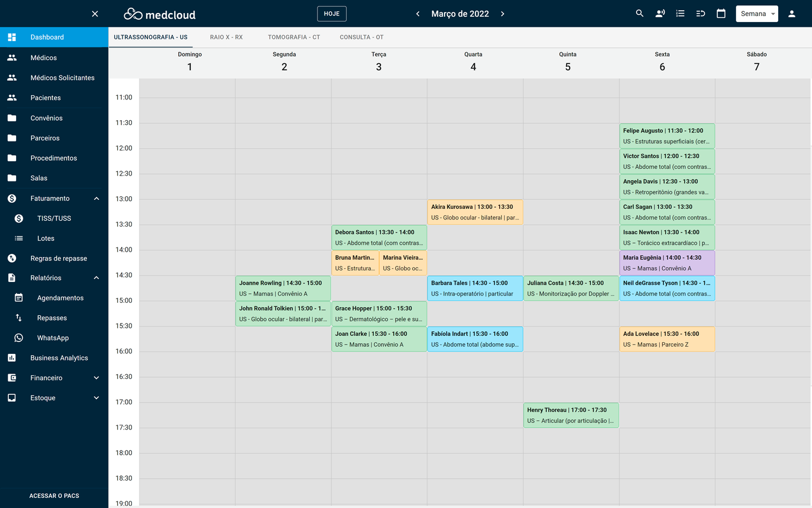The width and height of the screenshot is (812, 508).
Task: Open the user profile account icon
Action: pos(792,14)
